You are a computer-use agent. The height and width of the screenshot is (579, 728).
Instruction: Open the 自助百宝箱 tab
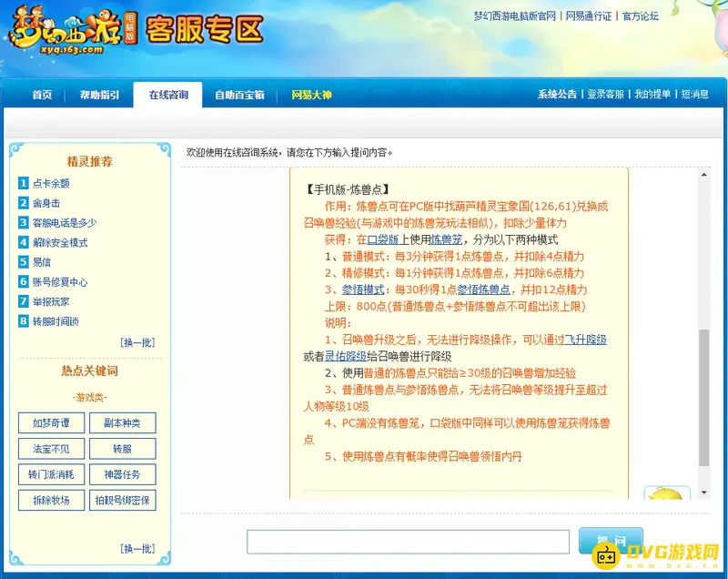239,95
